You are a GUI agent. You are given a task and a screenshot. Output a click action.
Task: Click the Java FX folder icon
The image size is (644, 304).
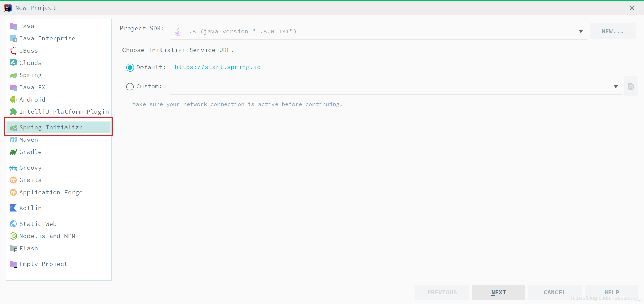pyautogui.click(x=13, y=88)
